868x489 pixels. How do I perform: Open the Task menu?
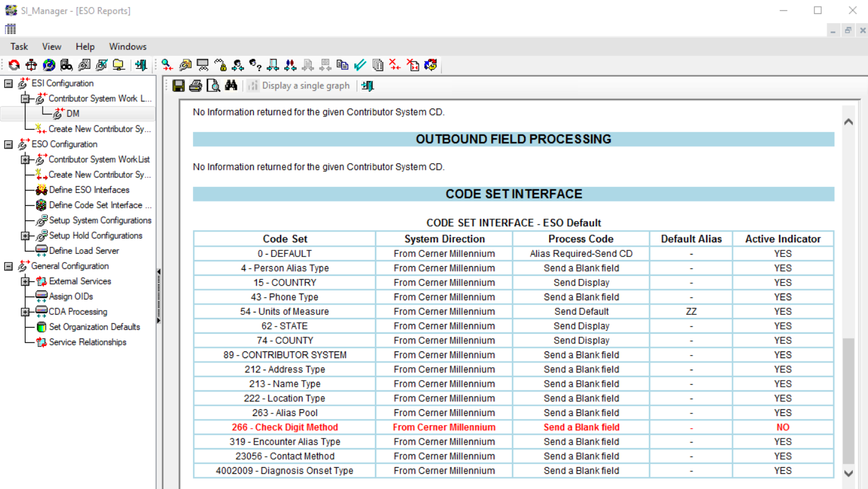[19, 46]
